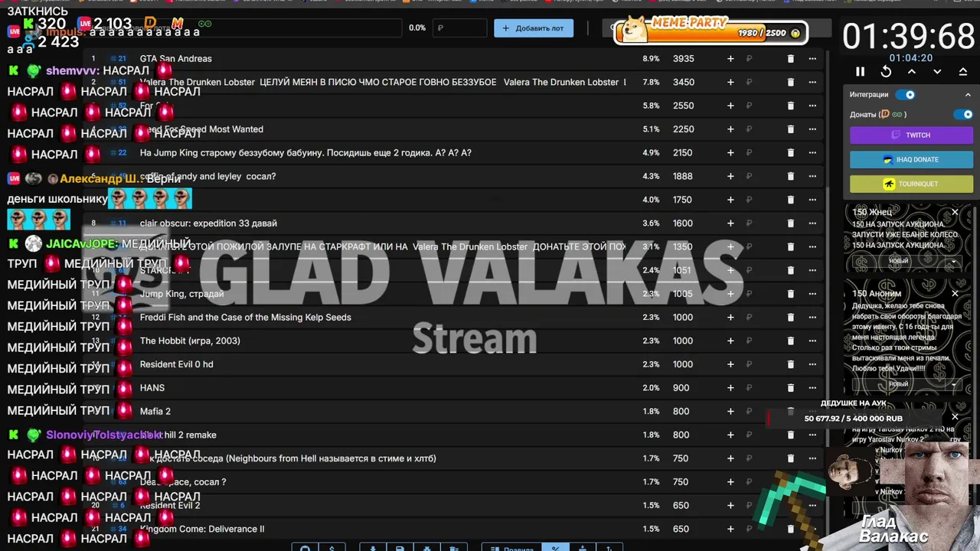Delete the Kingdom Come: Deliverance II lot
This screenshot has height=551, width=980.
pos(791,529)
